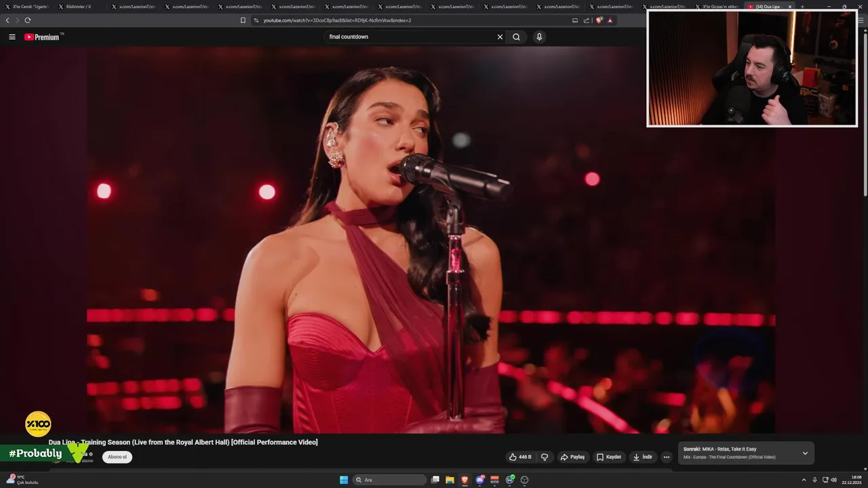Image resolution: width=868 pixels, height=488 pixels.
Task: Run search with the magnifier button
Action: click(516, 37)
